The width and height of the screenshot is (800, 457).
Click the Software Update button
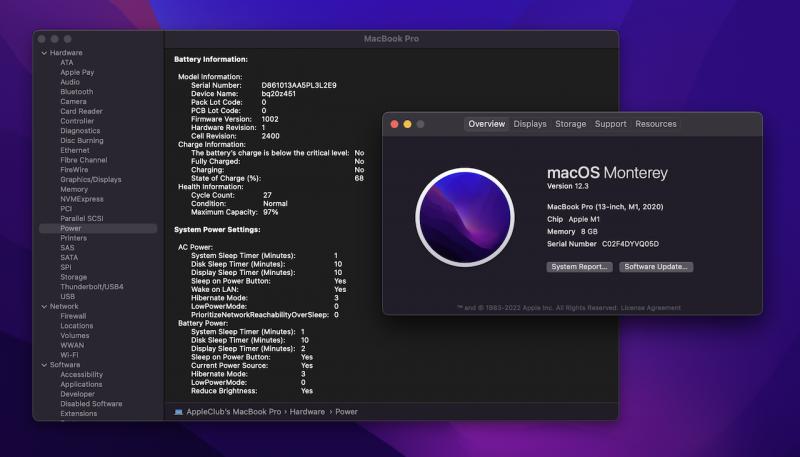[x=656, y=267]
